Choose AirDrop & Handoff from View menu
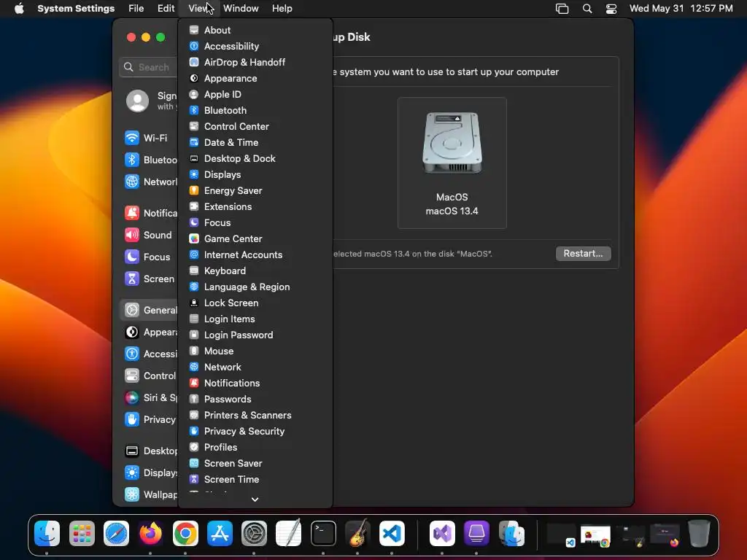The width and height of the screenshot is (747, 560). (255, 63)
